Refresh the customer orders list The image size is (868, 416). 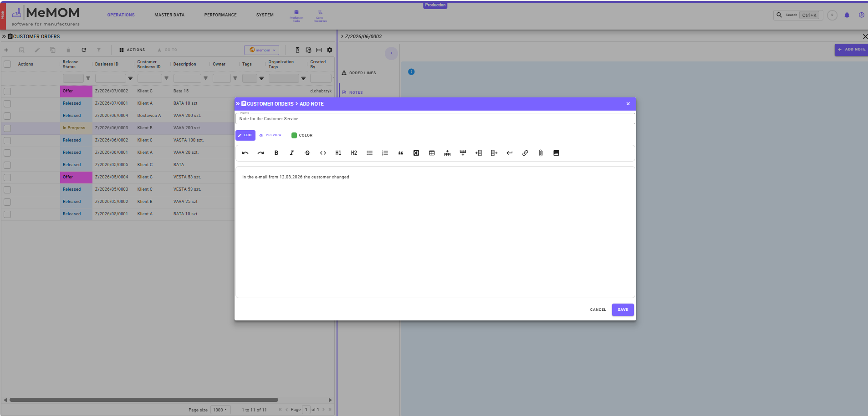(x=84, y=50)
